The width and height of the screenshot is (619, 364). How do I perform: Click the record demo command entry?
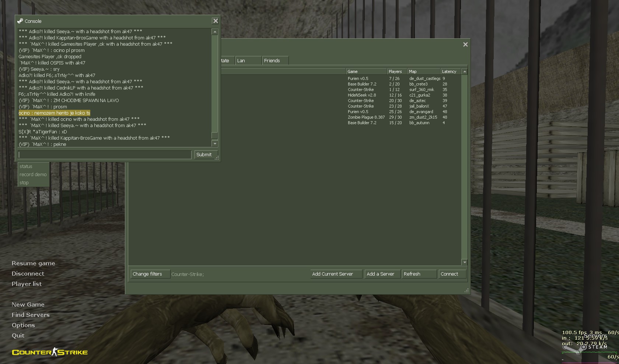(x=34, y=175)
